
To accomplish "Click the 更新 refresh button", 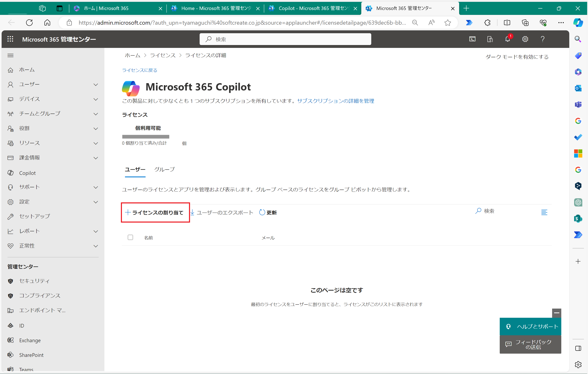I will [x=268, y=213].
